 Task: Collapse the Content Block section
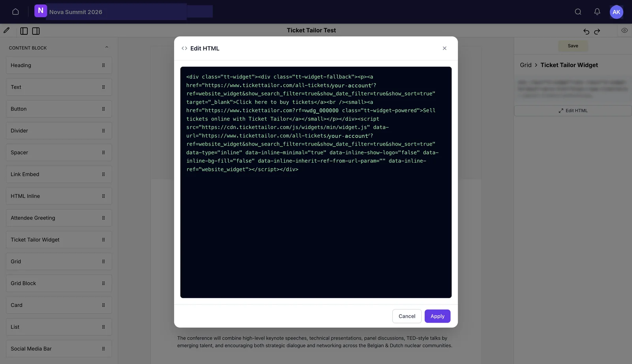pos(107,47)
